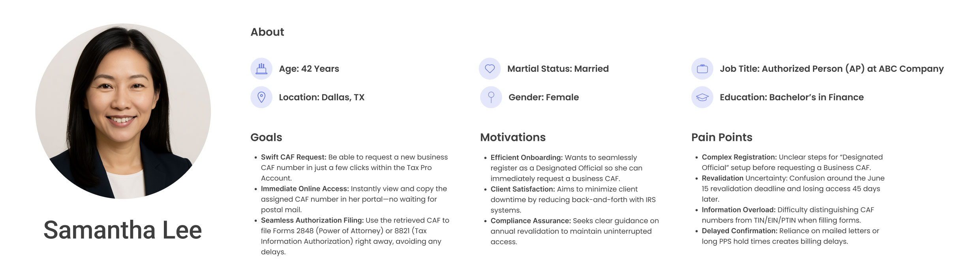Click the Goals section heading
980x277 pixels.
(266, 137)
